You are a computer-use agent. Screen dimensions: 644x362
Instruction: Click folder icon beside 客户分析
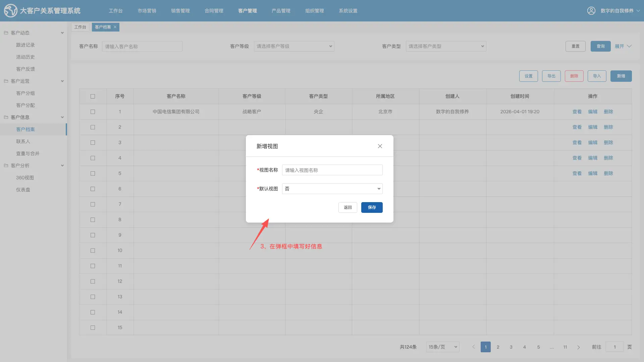pos(6,166)
